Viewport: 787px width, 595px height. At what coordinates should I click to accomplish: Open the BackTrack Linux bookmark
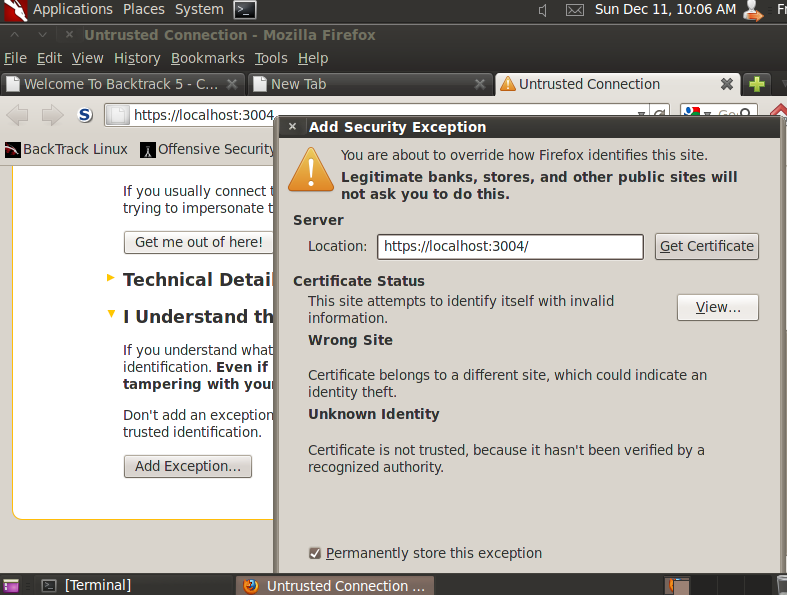point(66,150)
